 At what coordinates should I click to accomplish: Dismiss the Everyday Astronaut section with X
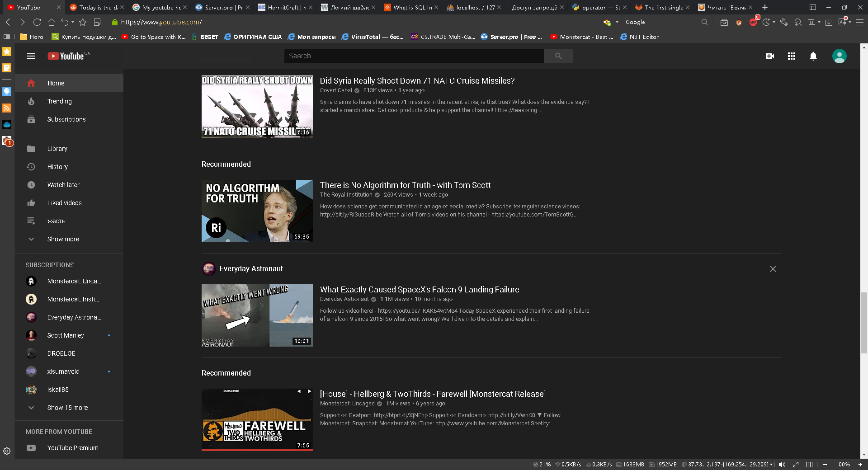(x=773, y=269)
